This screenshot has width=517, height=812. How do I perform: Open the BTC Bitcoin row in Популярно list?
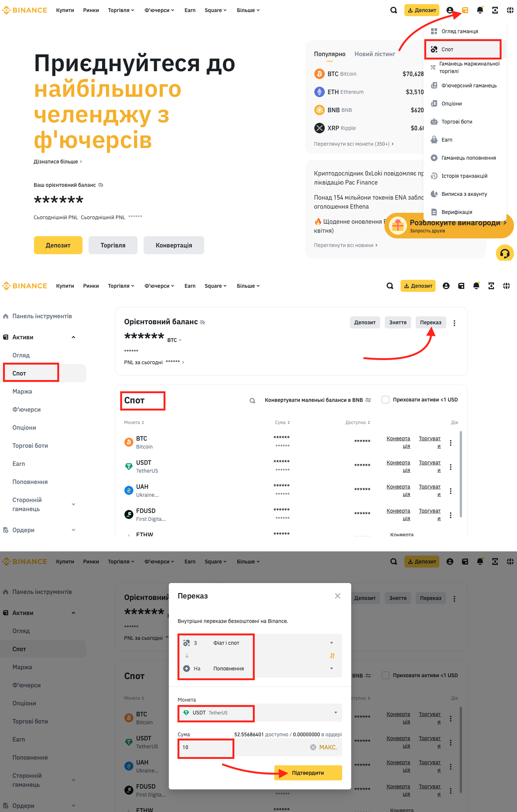point(369,74)
